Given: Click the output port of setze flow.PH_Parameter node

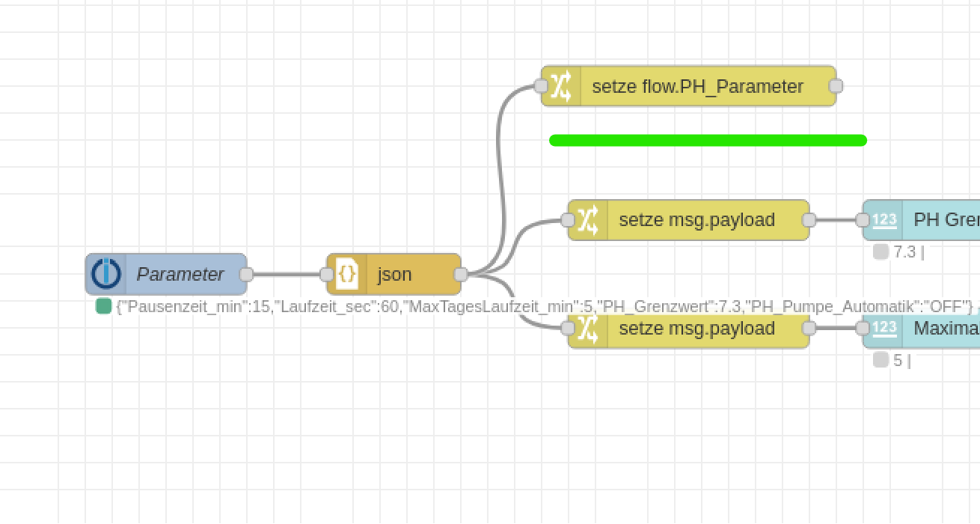Looking at the screenshot, I should 836,86.
